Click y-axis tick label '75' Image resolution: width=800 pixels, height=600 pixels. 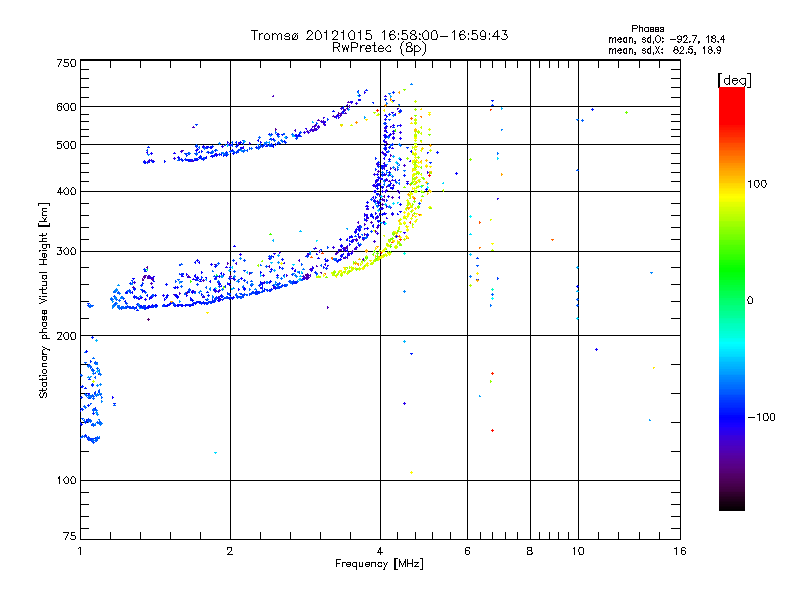click(x=70, y=536)
